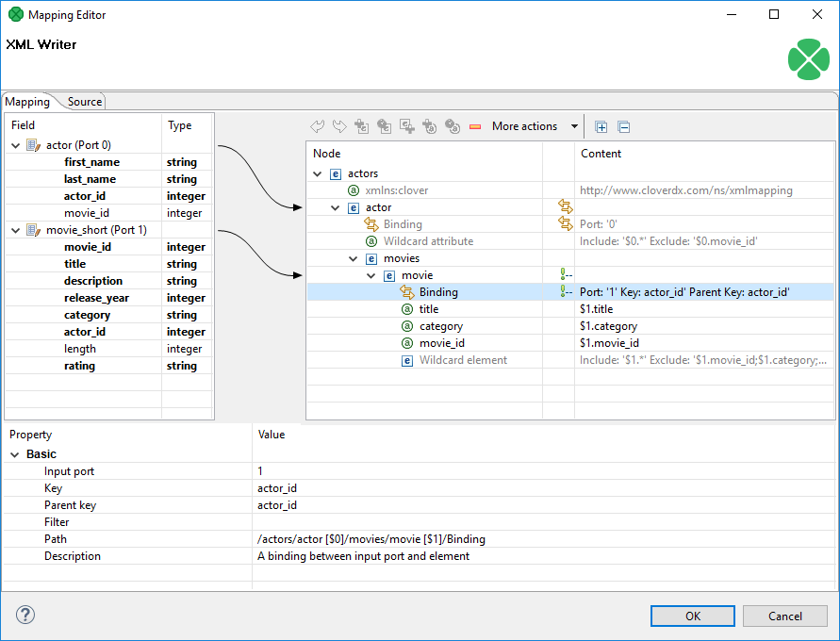Open help with the question mark icon
Screen dimensions: 840x641
tap(25, 615)
